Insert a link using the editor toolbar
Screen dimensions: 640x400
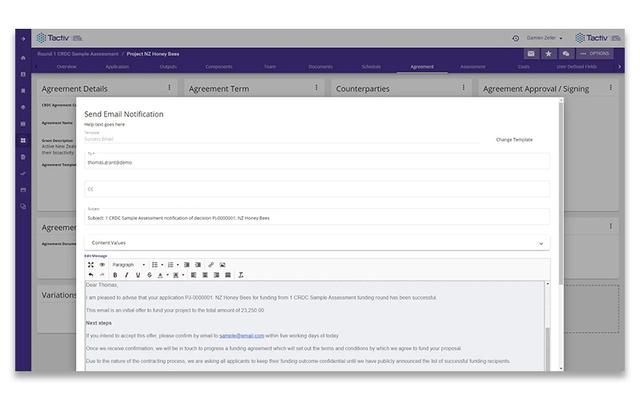[211, 265]
